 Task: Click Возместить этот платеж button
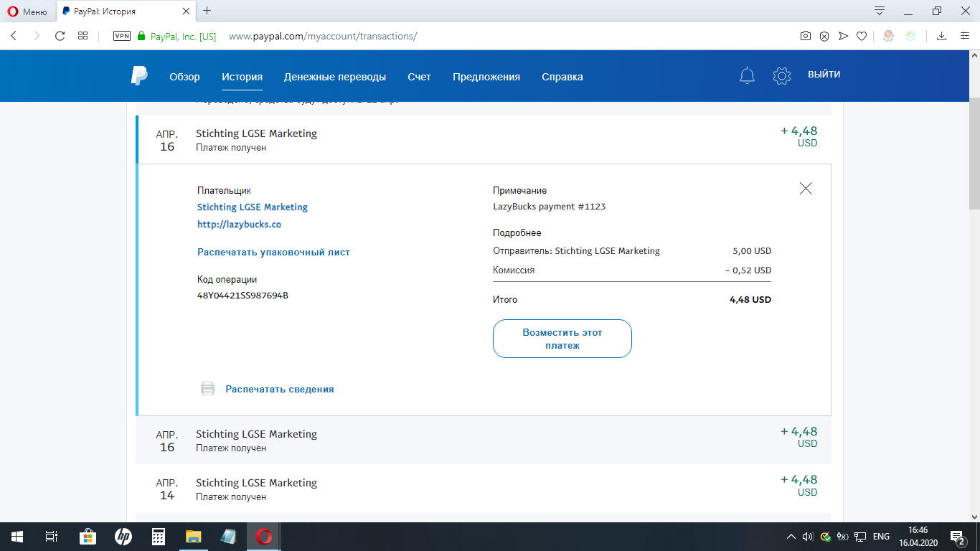tap(562, 339)
